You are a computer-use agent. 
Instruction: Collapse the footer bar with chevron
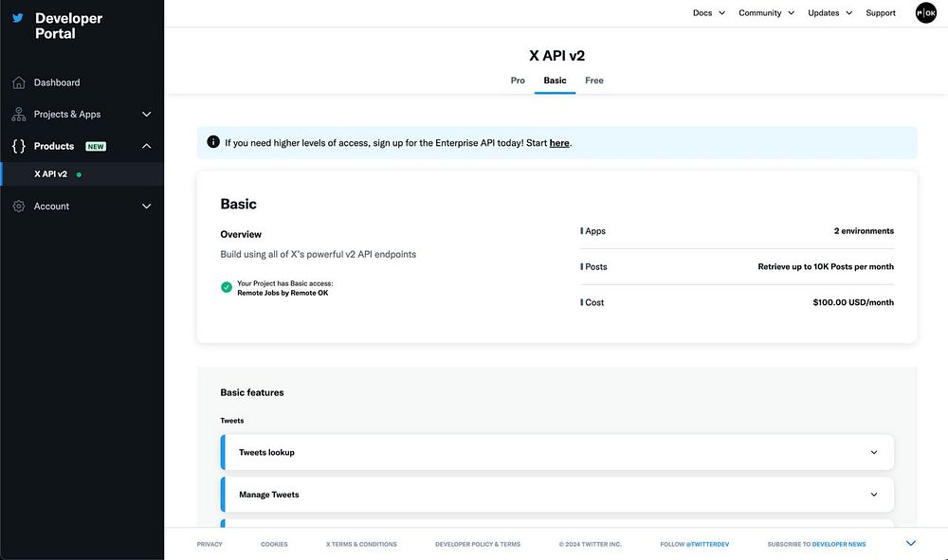tap(910, 544)
